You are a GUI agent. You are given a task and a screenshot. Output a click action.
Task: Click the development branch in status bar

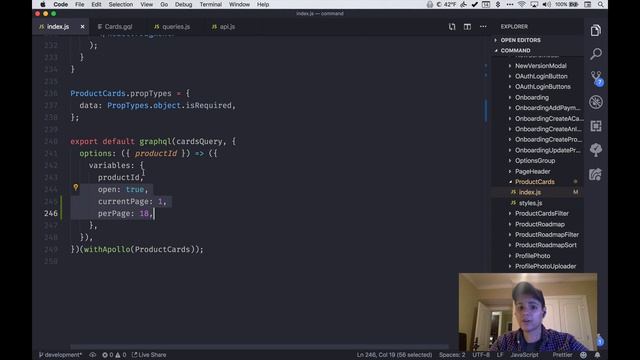pyautogui.click(x=60, y=355)
